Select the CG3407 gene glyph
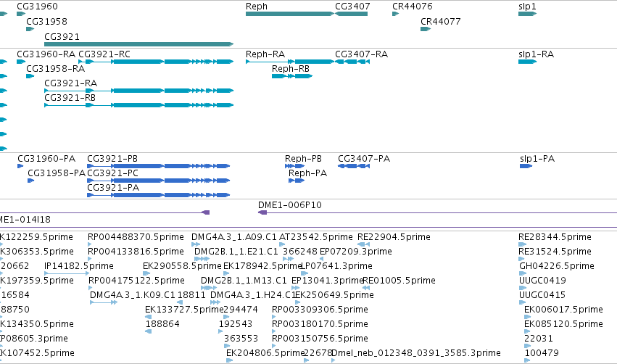 coord(352,14)
